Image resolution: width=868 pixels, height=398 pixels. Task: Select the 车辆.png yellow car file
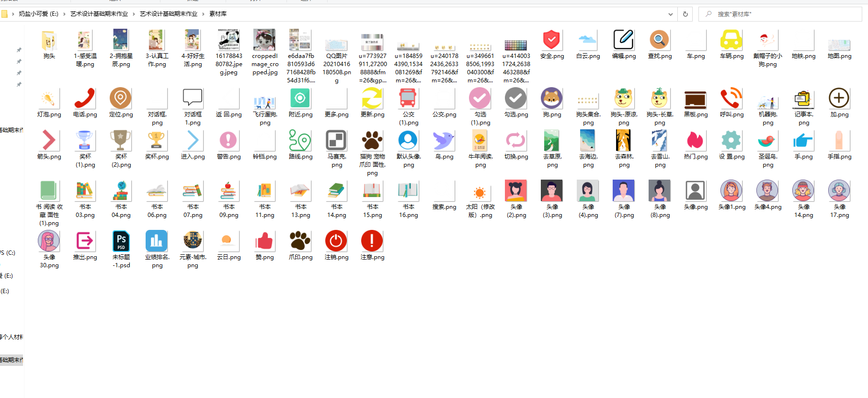(731, 40)
